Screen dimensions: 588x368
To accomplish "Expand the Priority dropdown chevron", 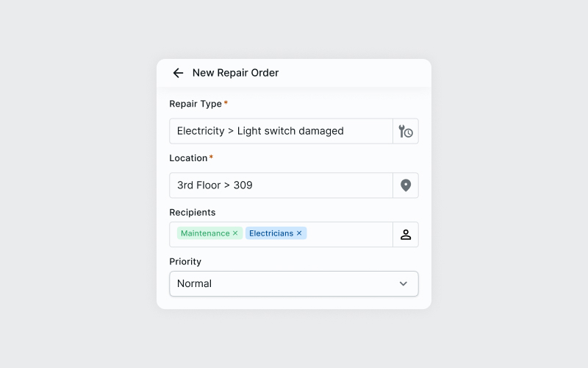I will (x=403, y=283).
